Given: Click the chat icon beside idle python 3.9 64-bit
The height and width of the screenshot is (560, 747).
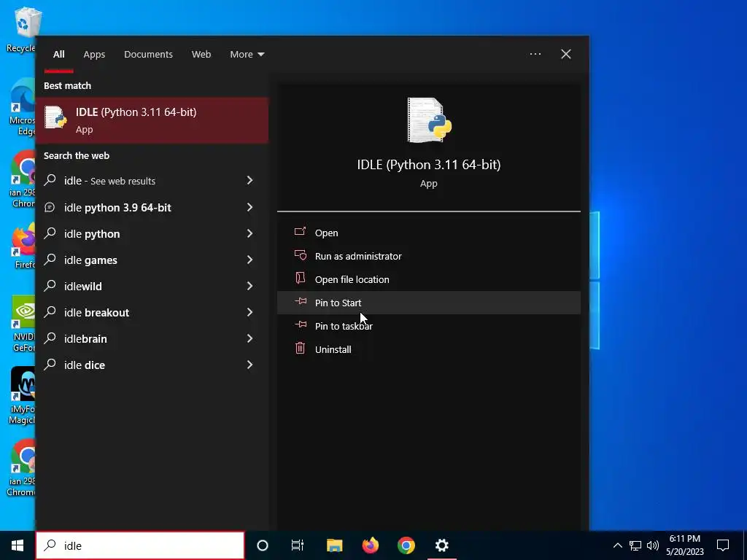Looking at the screenshot, I should coord(50,207).
